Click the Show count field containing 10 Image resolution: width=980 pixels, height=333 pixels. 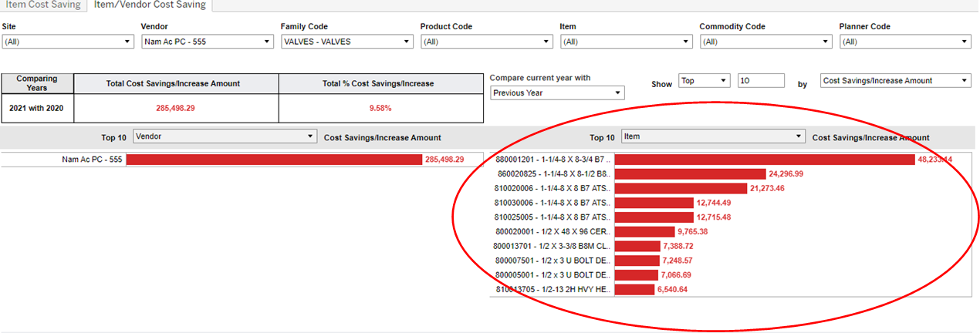(x=761, y=80)
